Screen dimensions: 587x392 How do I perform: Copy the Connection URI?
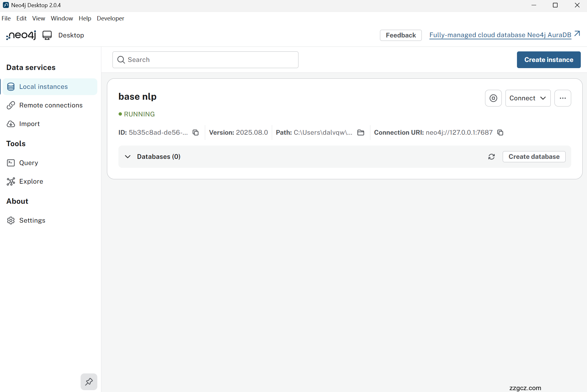(x=500, y=133)
